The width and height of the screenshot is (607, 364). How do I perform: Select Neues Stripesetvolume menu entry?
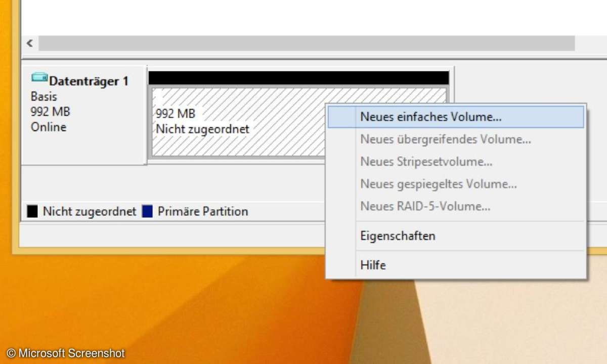456,162
